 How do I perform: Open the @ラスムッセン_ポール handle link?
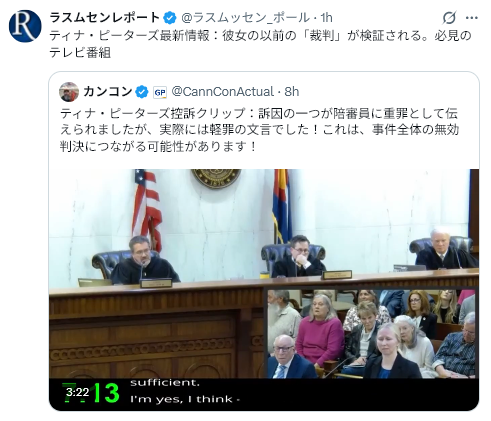point(245,18)
